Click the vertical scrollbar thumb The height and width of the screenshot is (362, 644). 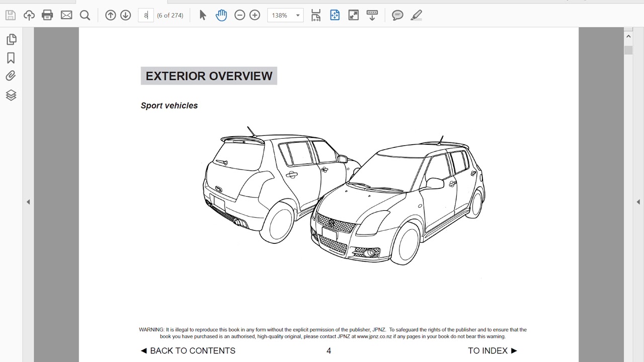coord(628,50)
